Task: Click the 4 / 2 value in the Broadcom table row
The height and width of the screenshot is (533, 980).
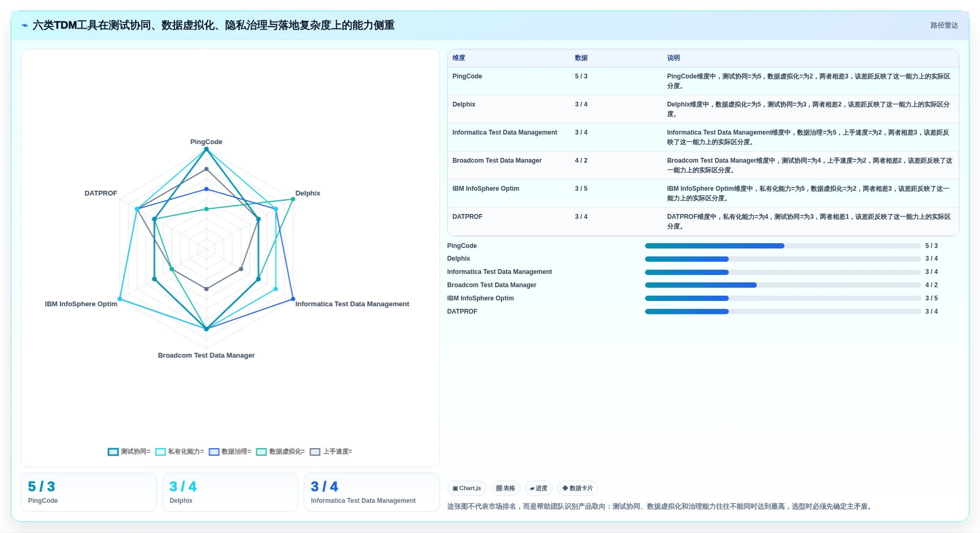Action: (x=581, y=161)
